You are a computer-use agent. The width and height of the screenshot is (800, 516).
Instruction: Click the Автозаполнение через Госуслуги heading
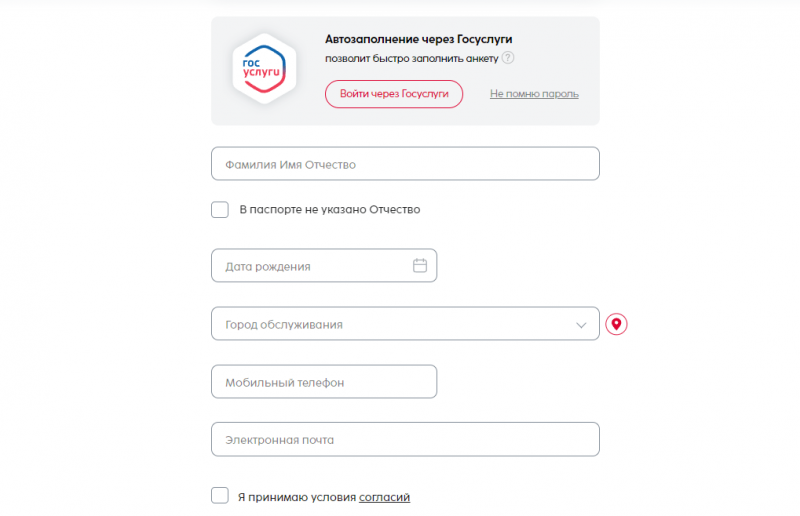pyautogui.click(x=418, y=39)
